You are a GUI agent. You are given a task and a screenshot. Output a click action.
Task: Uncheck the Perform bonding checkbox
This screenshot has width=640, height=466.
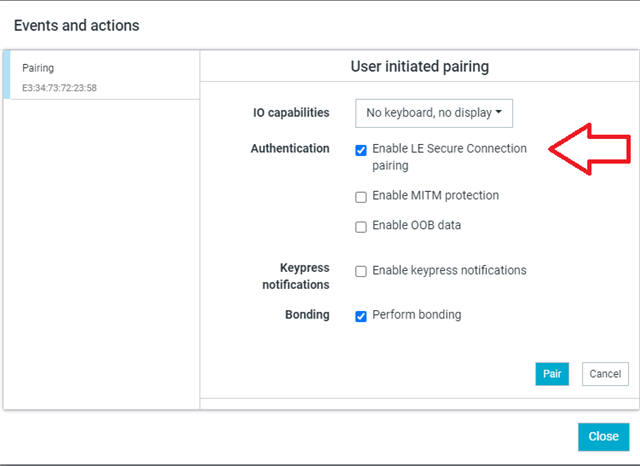click(361, 316)
